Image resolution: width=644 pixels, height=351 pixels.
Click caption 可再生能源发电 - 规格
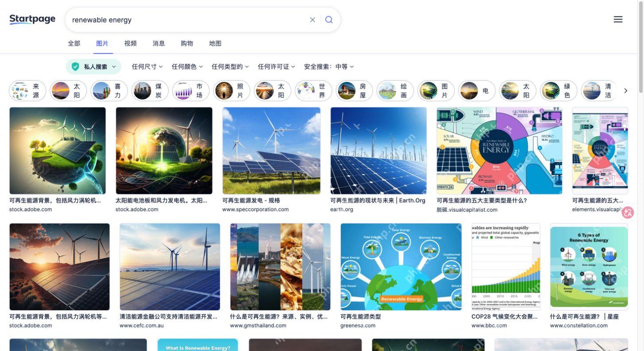[251, 201]
